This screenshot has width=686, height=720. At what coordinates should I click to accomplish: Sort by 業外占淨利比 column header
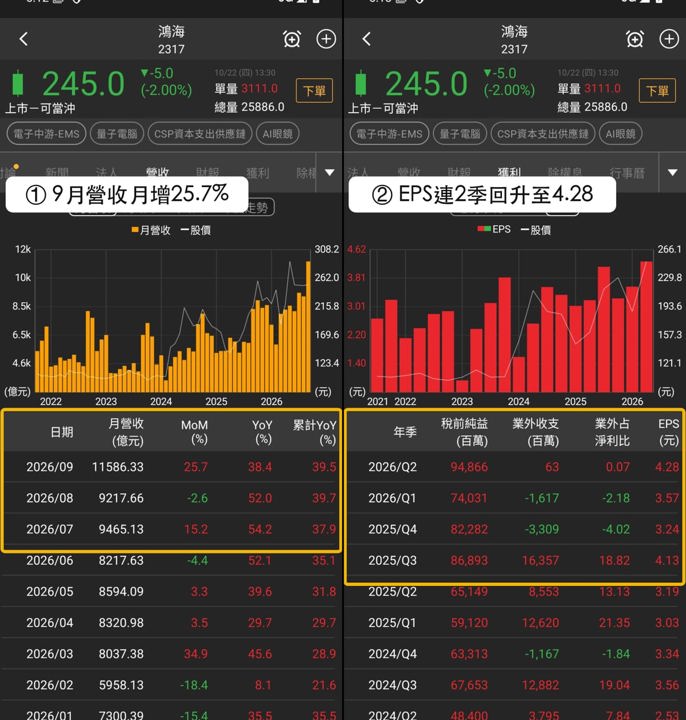pos(613,432)
